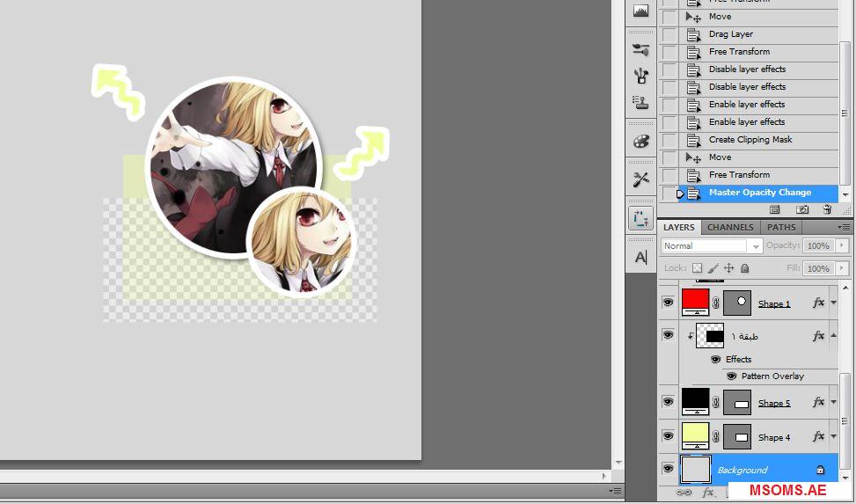The height and width of the screenshot is (504, 856).
Task: Toggle visibility of the Pattern Overlay effect
Action: (731, 376)
